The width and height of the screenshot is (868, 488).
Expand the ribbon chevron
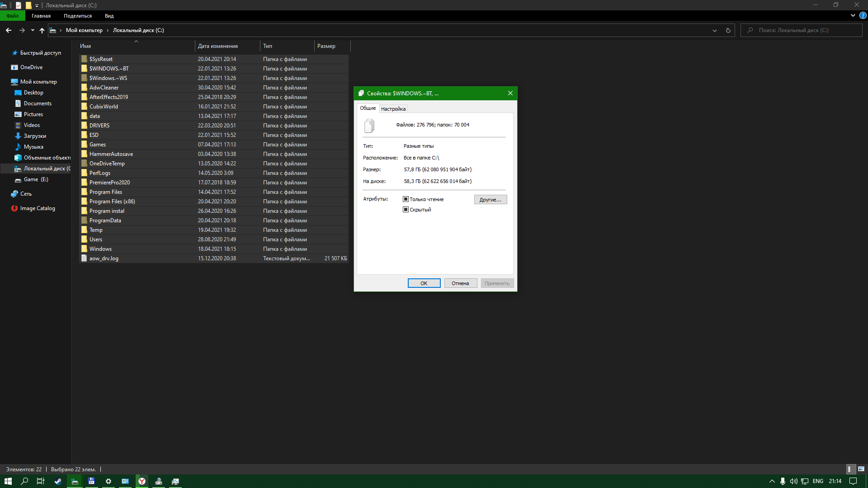click(853, 16)
